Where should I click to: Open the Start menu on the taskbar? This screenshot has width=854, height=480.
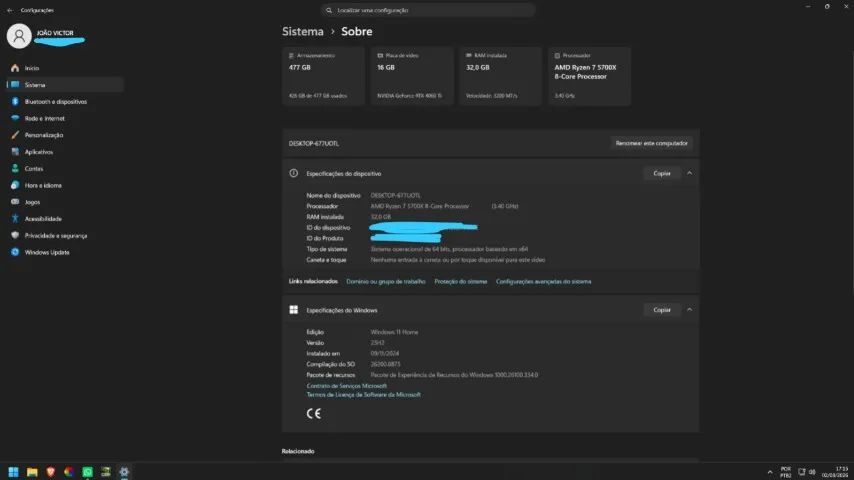click(14, 472)
